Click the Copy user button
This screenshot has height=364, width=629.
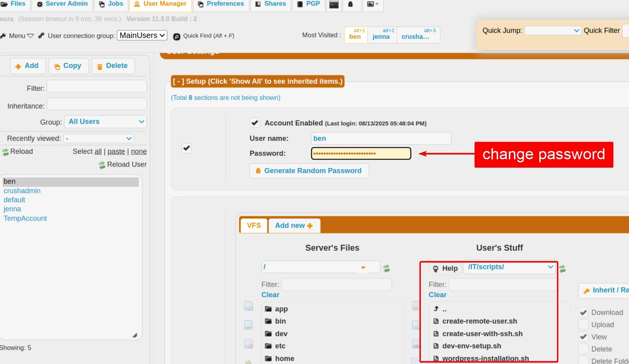click(69, 66)
